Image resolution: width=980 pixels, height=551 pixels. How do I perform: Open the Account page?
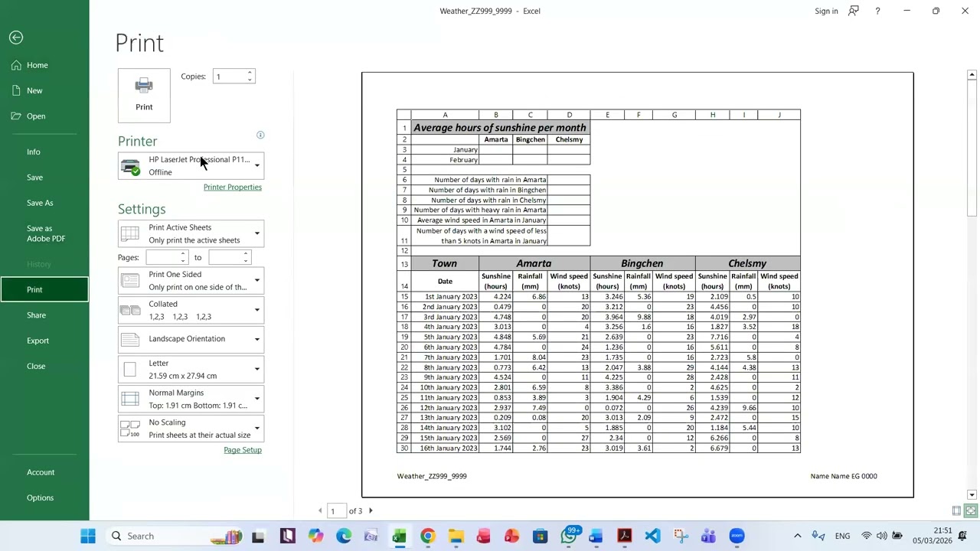pos(44,472)
